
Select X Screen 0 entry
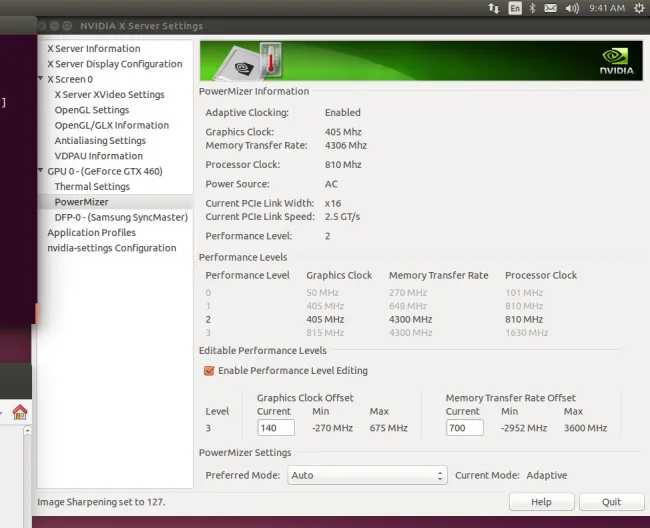pos(70,79)
